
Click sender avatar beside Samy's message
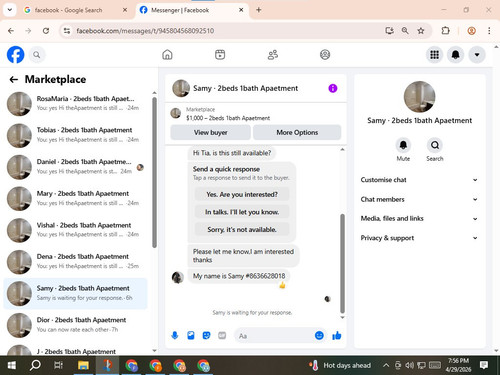[177, 277]
